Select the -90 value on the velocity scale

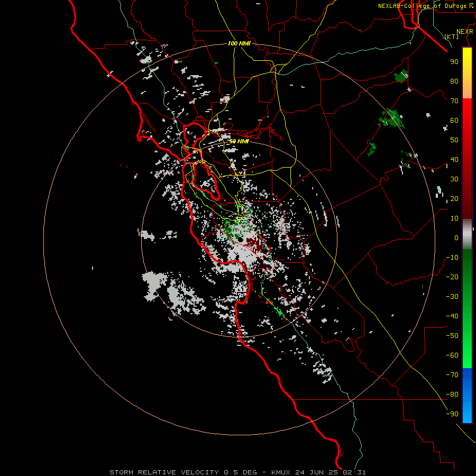pyautogui.click(x=452, y=414)
